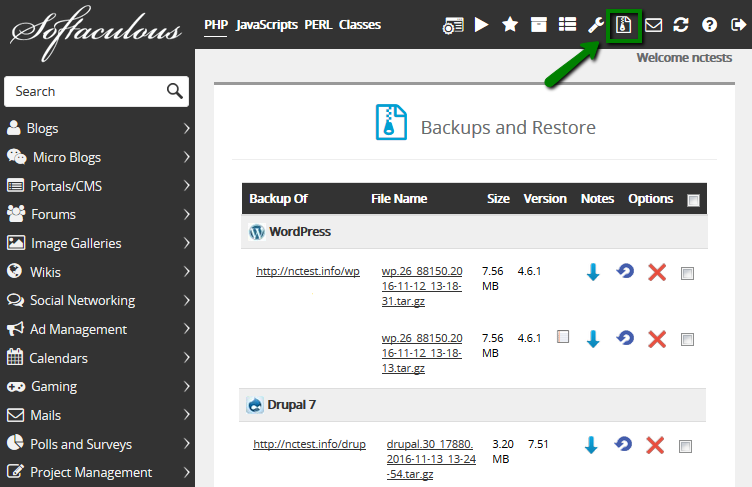Open the cPanel control panel icon
Viewport: 752px width, 487px height.
453,25
